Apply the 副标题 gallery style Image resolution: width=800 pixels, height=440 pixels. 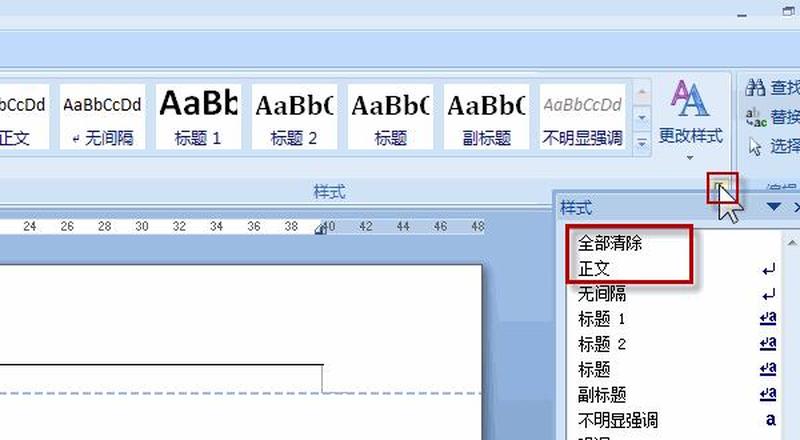click(x=486, y=117)
